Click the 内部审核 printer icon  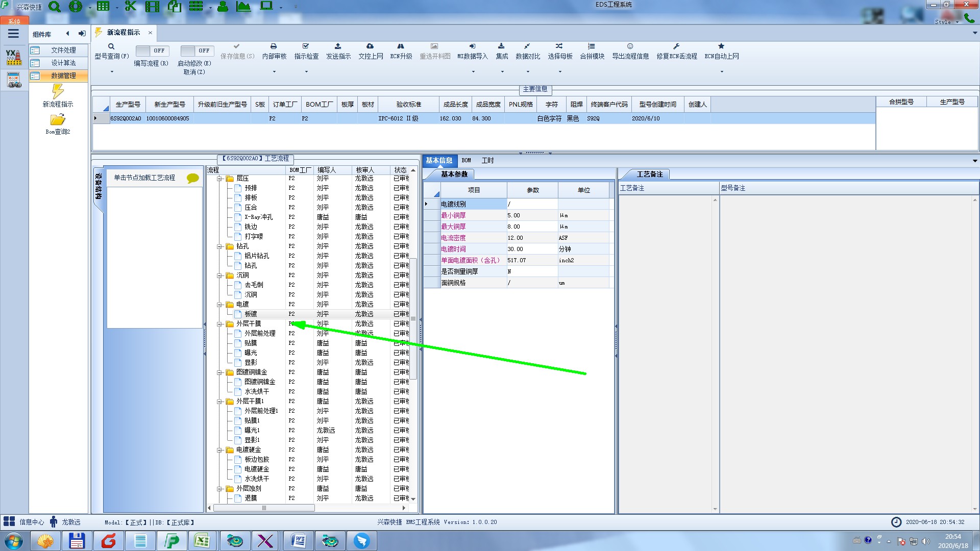point(274,46)
